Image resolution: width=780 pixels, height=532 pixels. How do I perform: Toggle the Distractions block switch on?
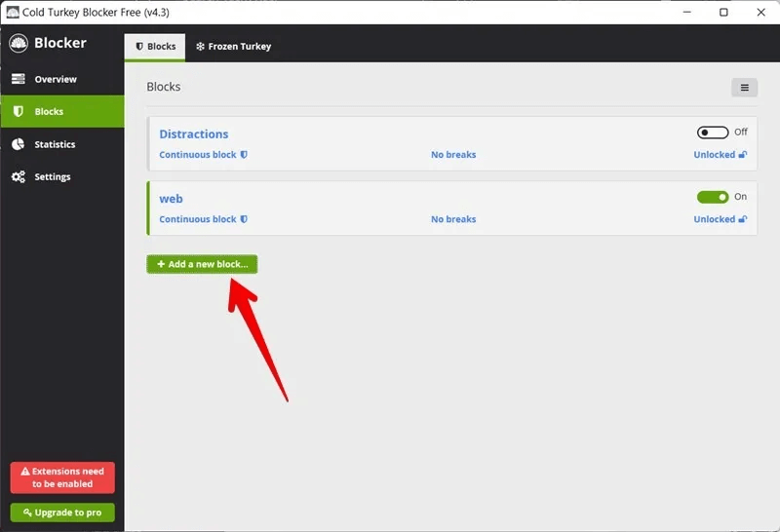713,133
